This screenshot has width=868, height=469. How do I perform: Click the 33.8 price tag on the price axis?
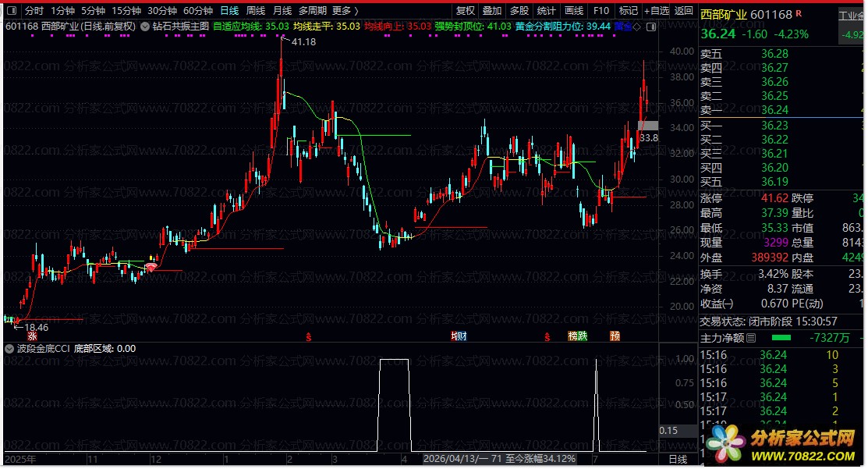click(649, 138)
